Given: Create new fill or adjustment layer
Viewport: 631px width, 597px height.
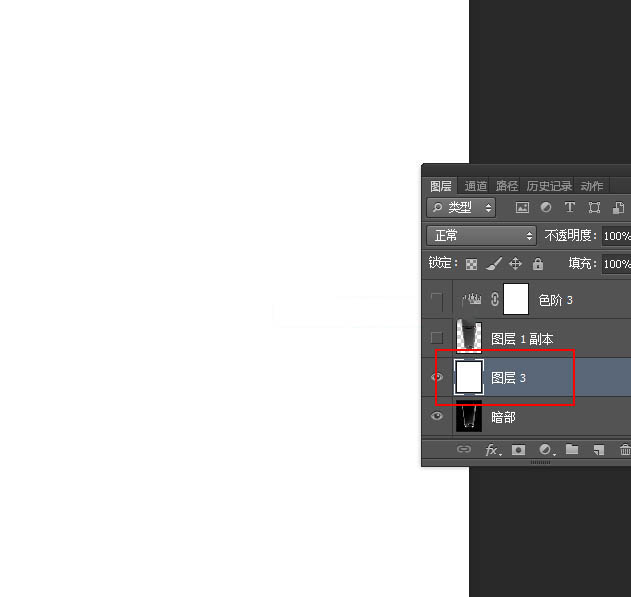Looking at the screenshot, I should click(546, 449).
